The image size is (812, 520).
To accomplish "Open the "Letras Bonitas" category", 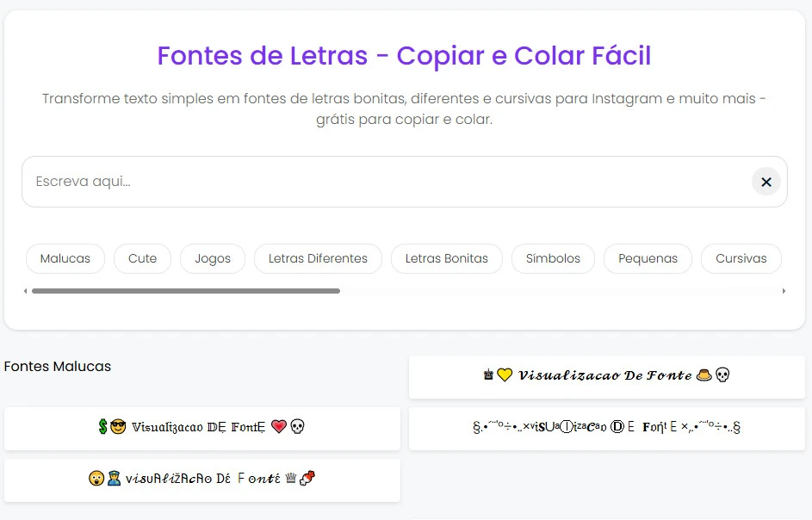I will point(446,258).
